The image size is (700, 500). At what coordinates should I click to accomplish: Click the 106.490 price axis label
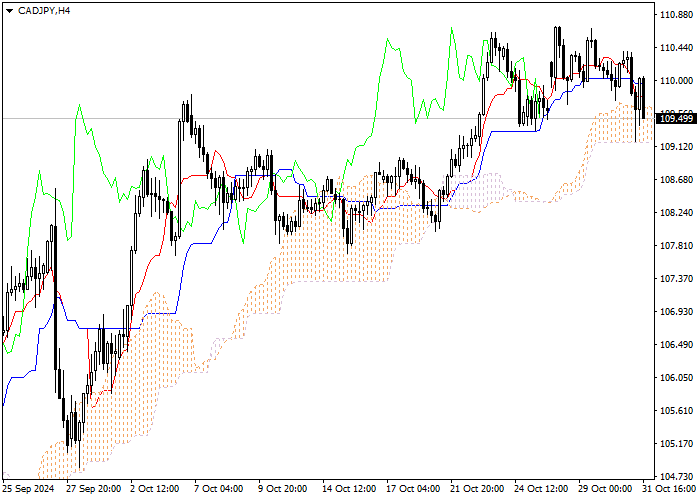click(676, 345)
